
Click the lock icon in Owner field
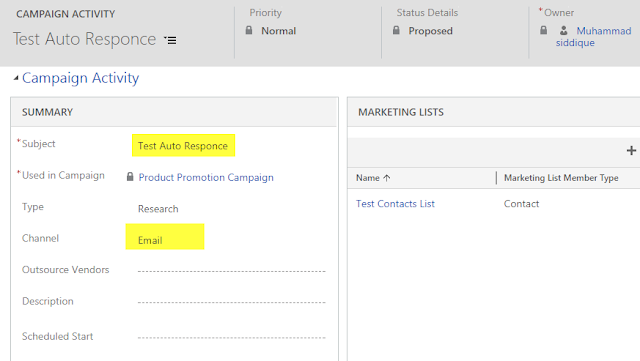tap(543, 30)
